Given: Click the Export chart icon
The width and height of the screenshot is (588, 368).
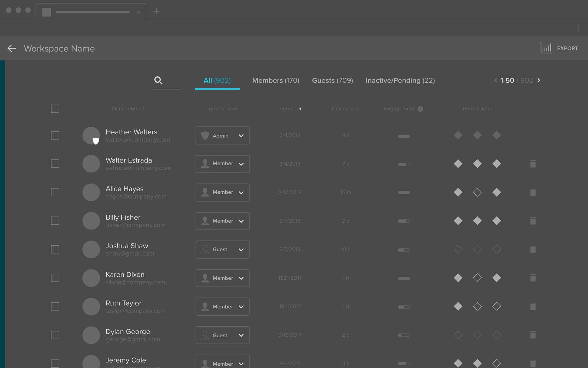Looking at the screenshot, I should 546,48.
